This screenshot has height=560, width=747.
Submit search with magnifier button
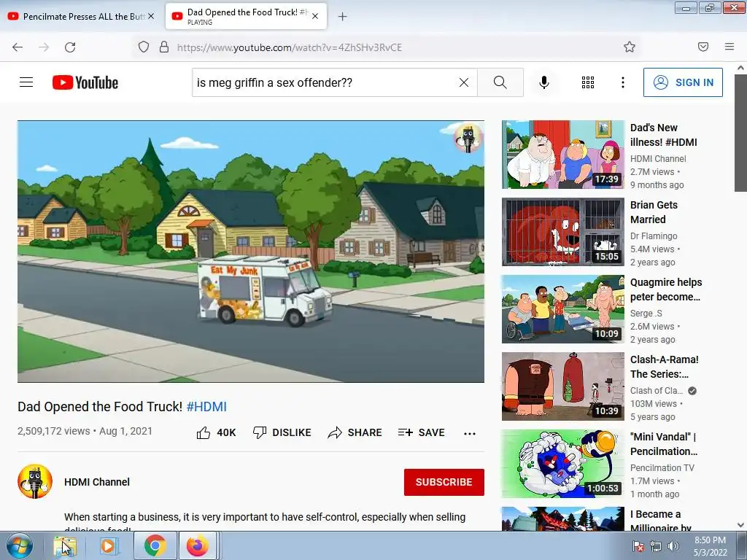point(500,82)
